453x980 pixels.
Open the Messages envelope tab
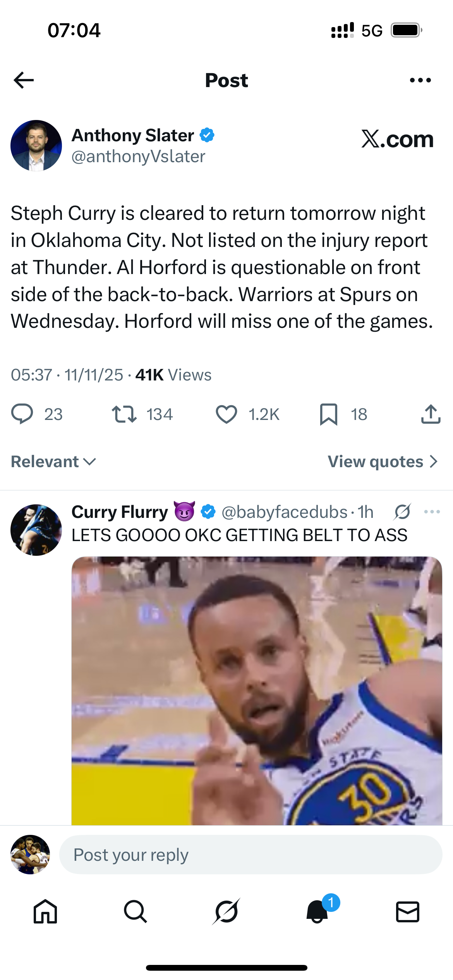point(407,911)
